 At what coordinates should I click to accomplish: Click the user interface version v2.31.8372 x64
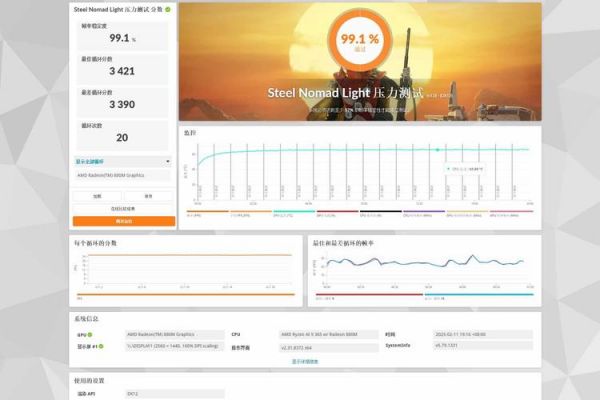(x=329, y=348)
